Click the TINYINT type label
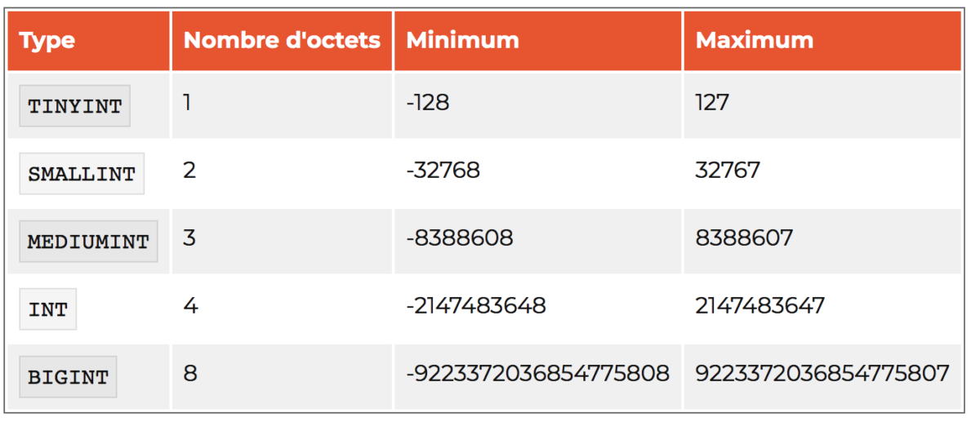 (x=74, y=106)
